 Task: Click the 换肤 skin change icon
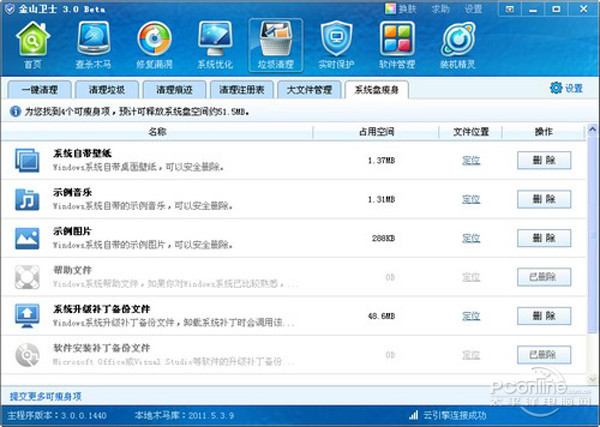tap(390, 9)
